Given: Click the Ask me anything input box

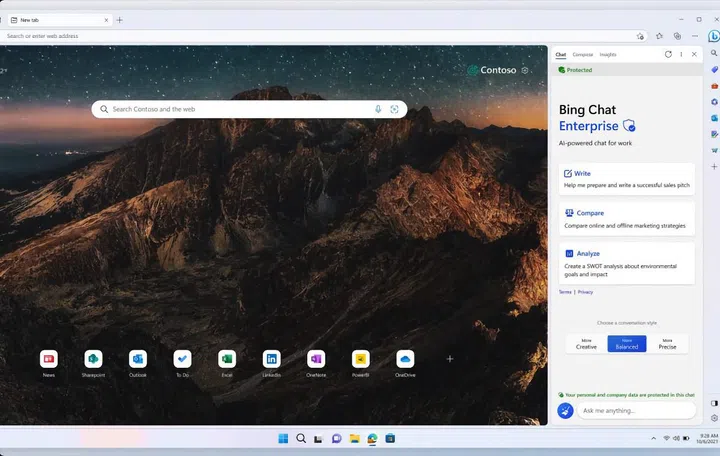Looking at the screenshot, I should point(635,411).
